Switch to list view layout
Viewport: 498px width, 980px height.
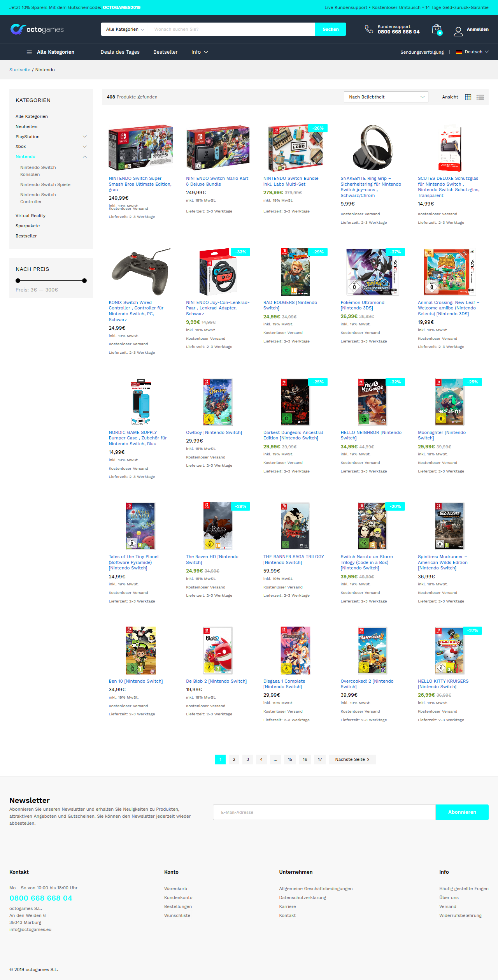pyautogui.click(x=480, y=97)
